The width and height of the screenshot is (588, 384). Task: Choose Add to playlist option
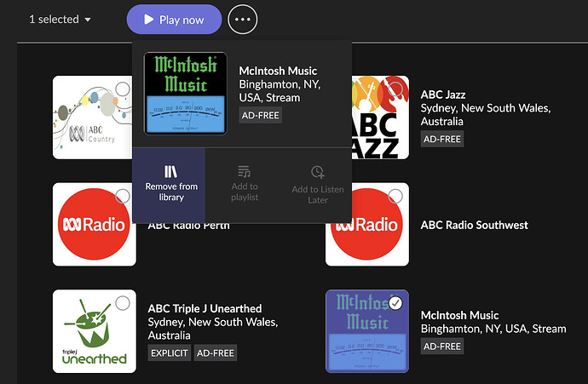(245, 184)
